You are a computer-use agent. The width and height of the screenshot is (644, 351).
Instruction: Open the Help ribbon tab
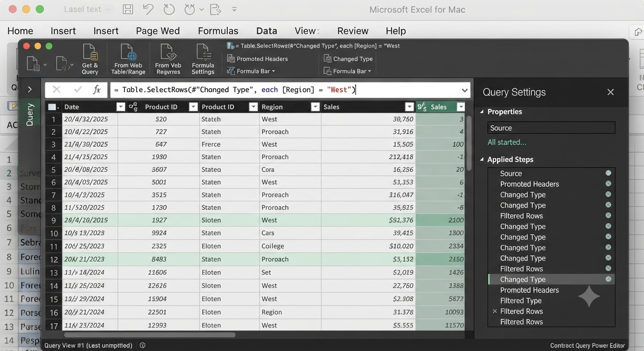click(396, 31)
